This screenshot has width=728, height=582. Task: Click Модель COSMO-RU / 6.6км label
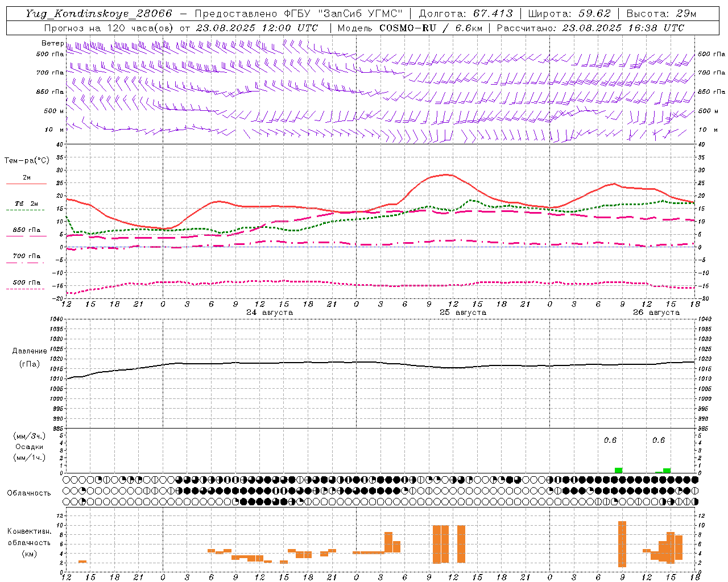411,28
